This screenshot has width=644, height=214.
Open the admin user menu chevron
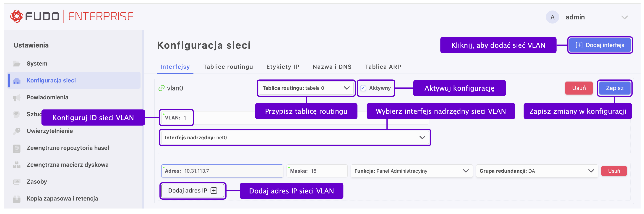click(x=625, y=17)
